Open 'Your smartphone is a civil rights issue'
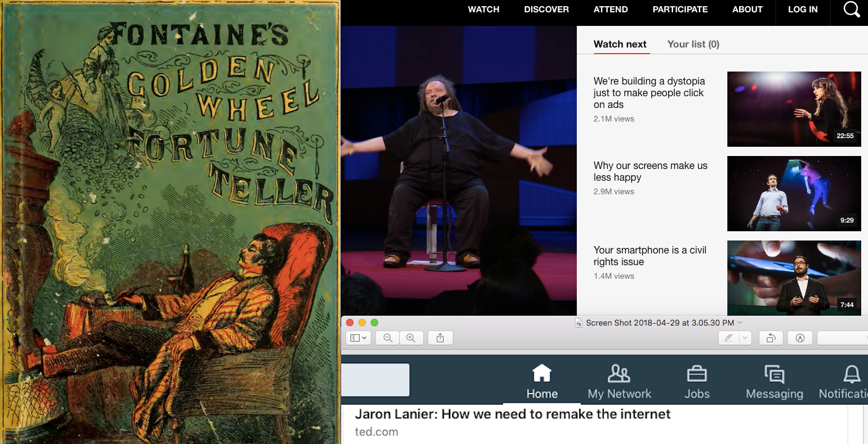Screen dimensions: 868x444 point(650,256)
